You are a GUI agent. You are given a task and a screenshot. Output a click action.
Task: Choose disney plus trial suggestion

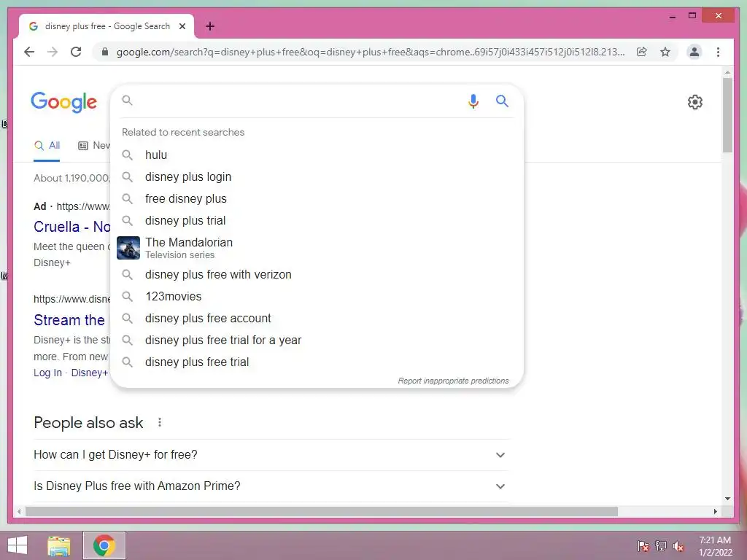317,220
